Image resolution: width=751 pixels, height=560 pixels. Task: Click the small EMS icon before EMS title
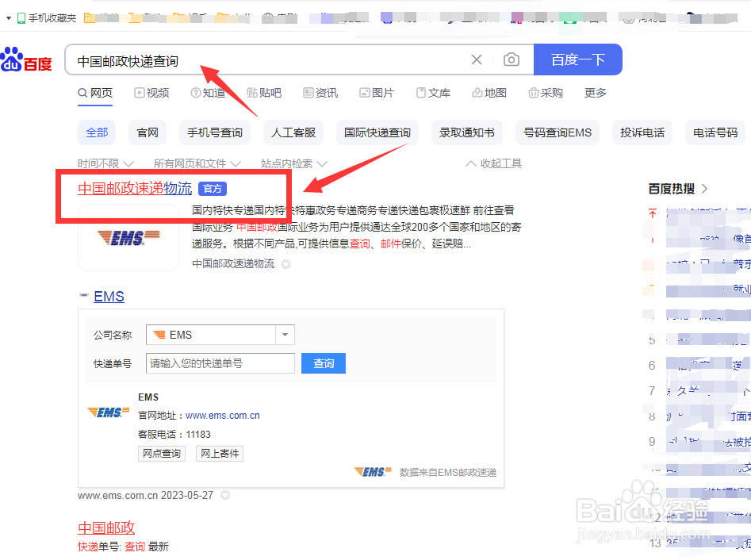[84, 296]
